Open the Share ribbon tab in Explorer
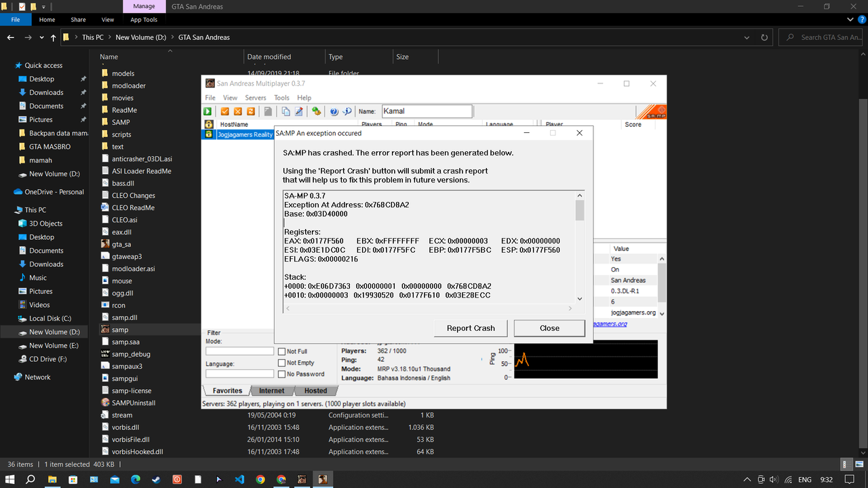 (78, 20)
